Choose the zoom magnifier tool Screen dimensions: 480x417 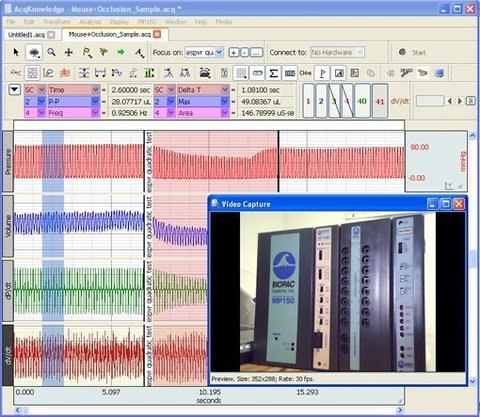tap(51, 52)
